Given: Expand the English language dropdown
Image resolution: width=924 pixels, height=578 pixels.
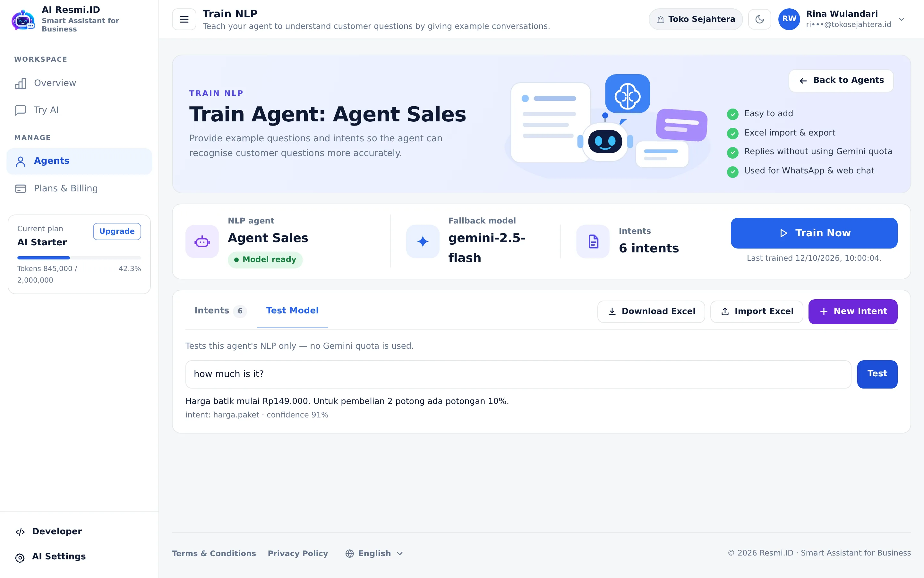Looking at the screenshot, I should (x=374, y=554).
